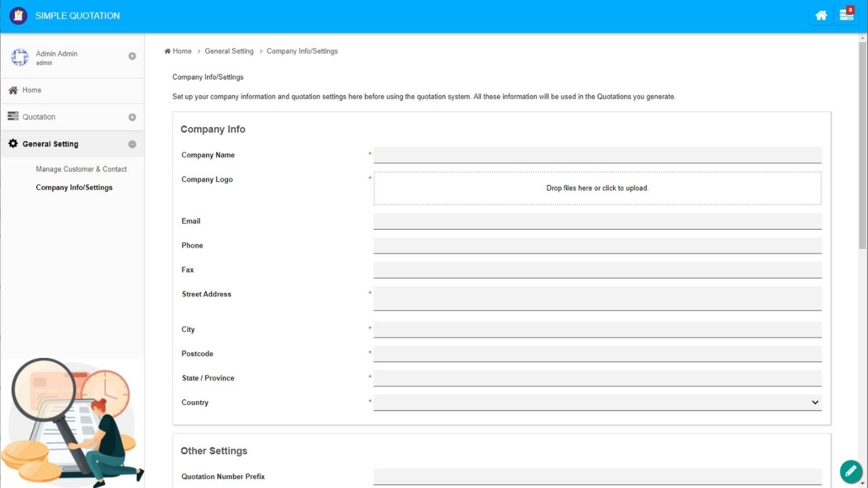
Task: Click the Home house icon in sidebar
Action: 13,90
